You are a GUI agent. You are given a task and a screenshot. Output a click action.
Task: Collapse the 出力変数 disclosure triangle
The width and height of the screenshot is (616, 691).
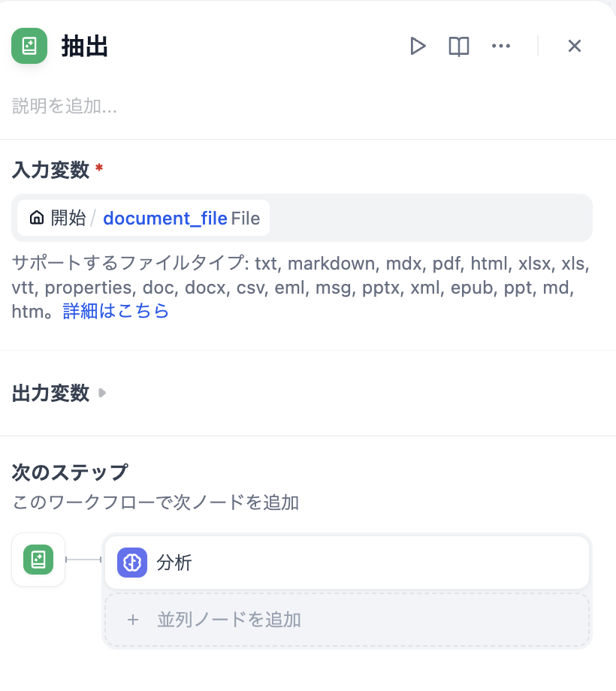102,393
